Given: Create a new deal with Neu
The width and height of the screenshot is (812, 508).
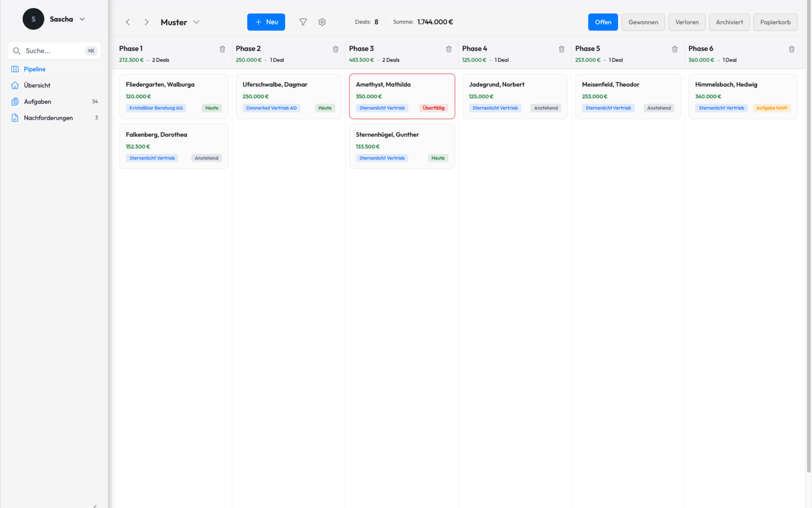Looking at the screenshot, I should [x=266, y=22].
